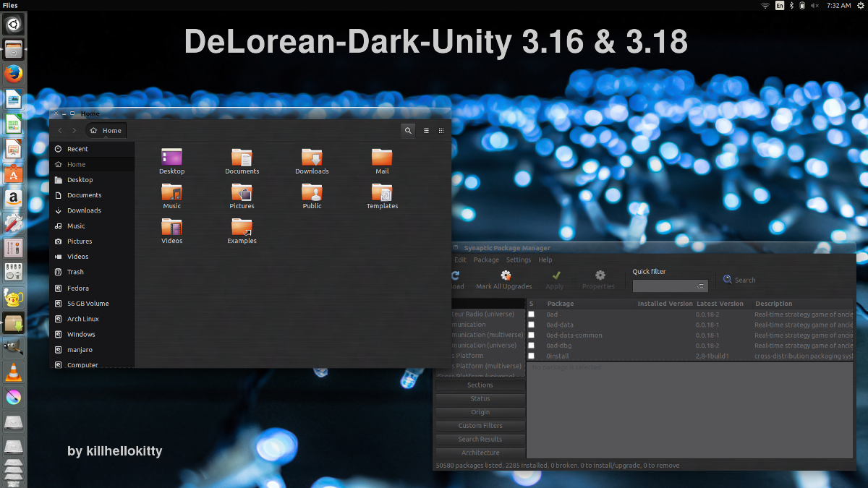Open Properties in Synaptic toolbar

pyautogui.click(x=598, y=280)
